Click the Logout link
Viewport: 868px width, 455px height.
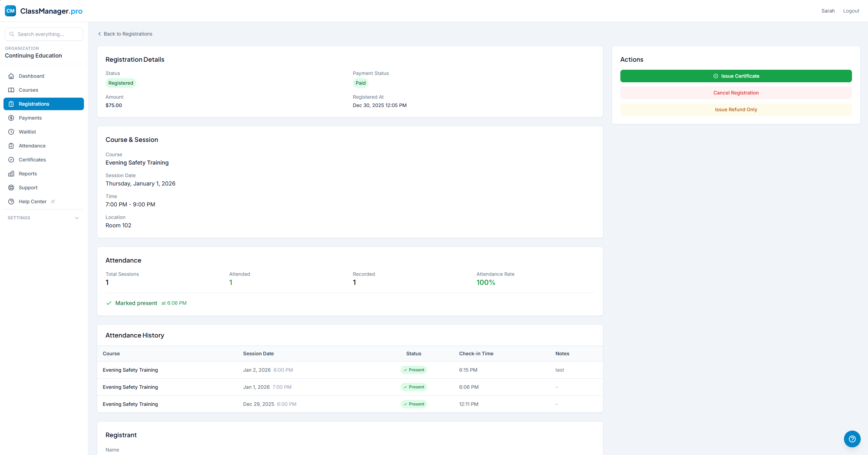click(851, 11)
